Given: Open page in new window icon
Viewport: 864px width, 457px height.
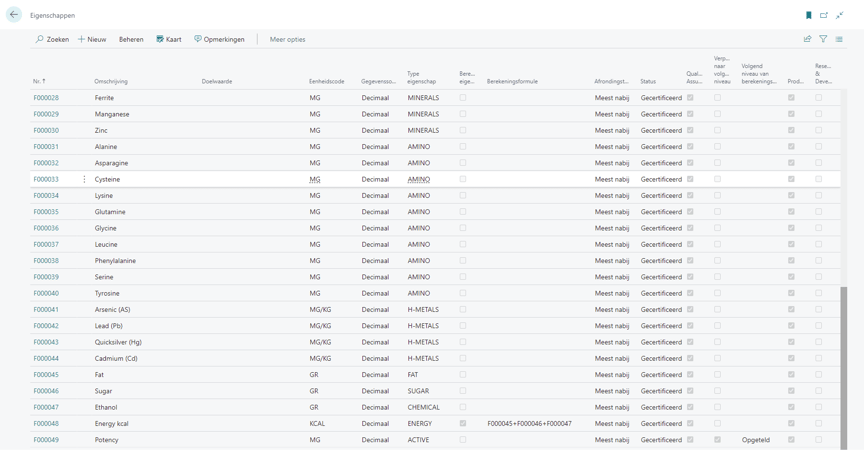Looking at the screenshot, I should click(824, 15).
